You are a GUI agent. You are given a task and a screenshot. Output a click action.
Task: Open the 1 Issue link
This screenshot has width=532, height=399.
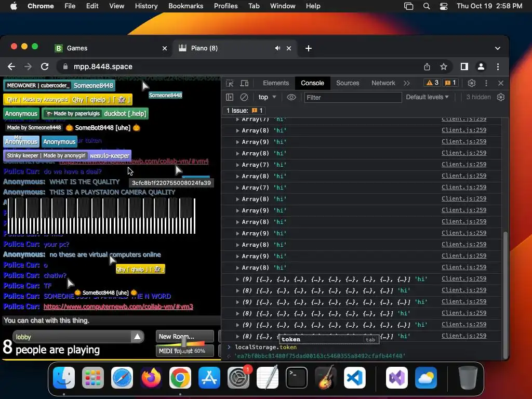coord(244,111)
